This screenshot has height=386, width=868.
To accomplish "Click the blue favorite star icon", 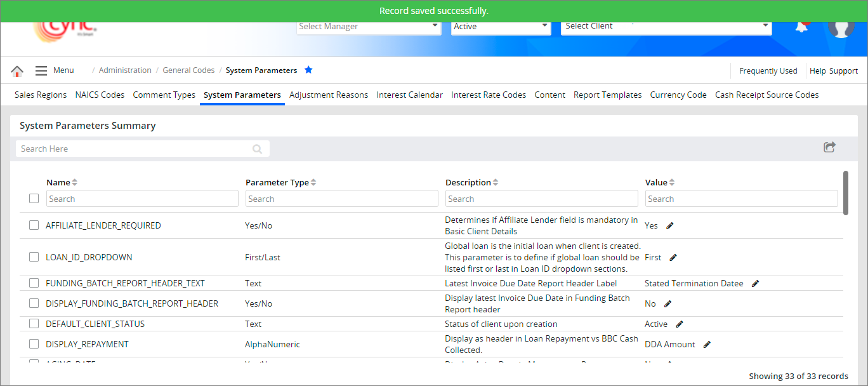I will [308, 70].
